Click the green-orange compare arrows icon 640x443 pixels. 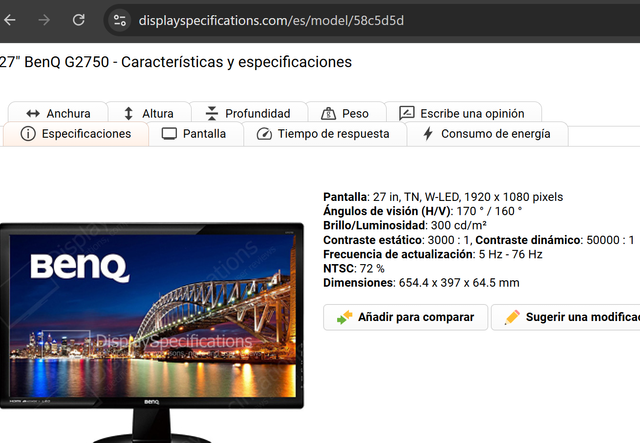point(344,317)
